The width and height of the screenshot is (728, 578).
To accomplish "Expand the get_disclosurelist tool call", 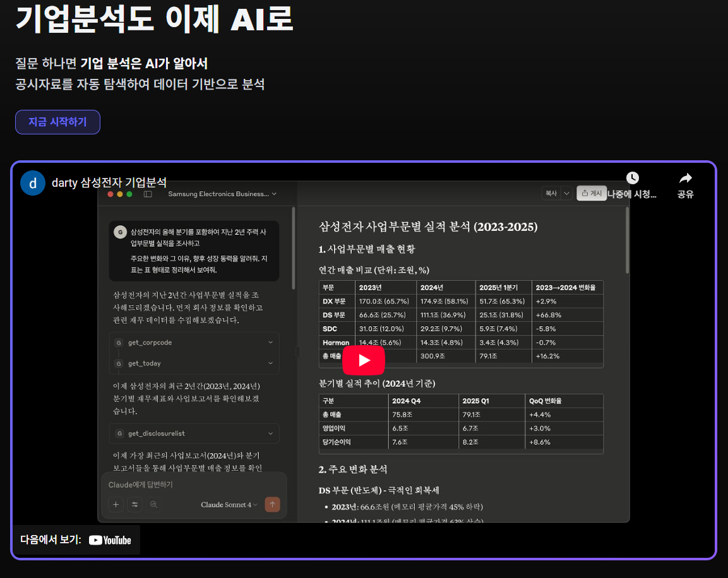I will (194, 433).
